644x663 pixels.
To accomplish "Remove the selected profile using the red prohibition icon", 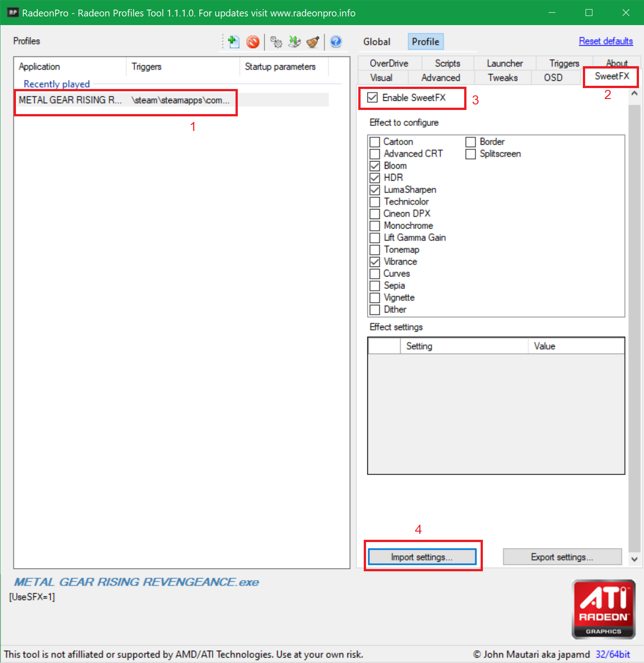I will tap(253, 42).
